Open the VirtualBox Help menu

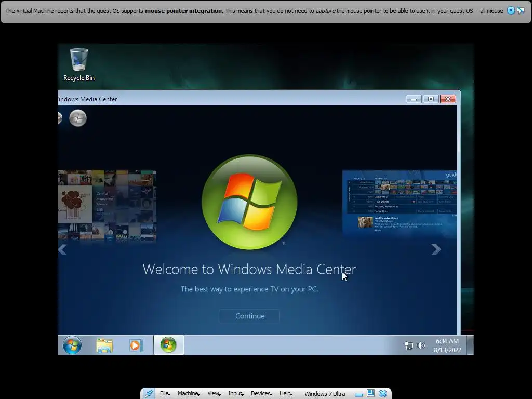tap(286, 394)
